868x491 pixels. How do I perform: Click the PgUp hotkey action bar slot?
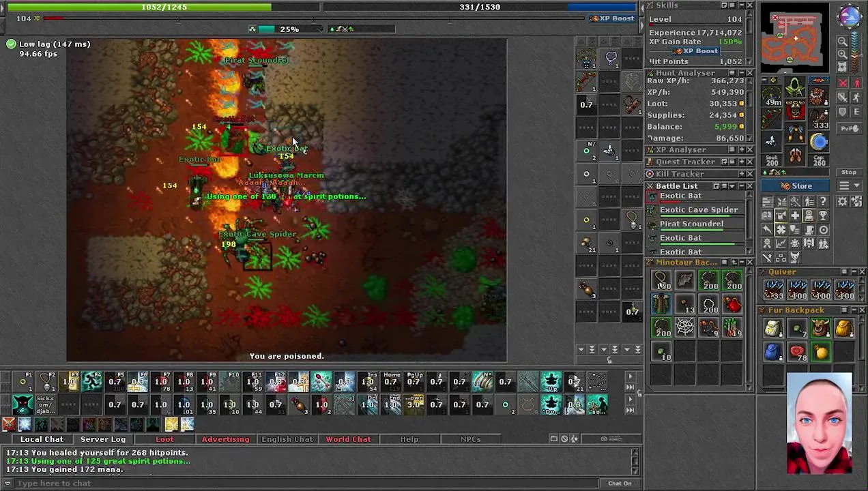[x=414, y=382]
